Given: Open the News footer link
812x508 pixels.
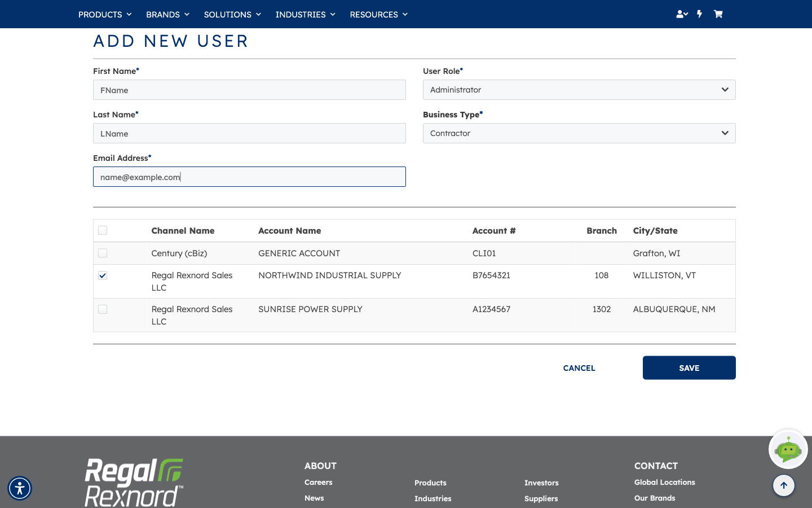Looking at the screenshot, I should (x=314, y=498).
